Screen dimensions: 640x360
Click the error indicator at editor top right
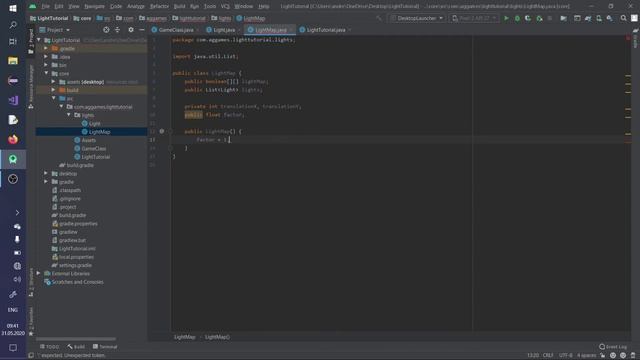click(628, 38)
